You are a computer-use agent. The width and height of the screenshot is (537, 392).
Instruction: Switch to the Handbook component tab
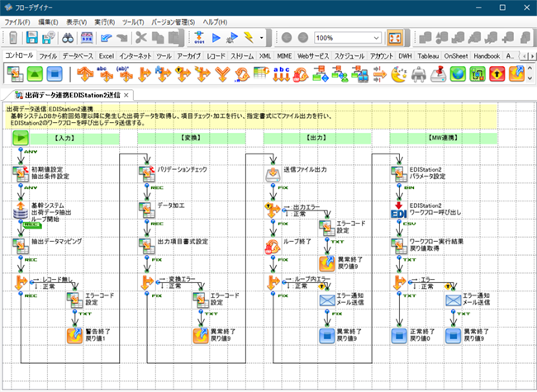[487, 56]
